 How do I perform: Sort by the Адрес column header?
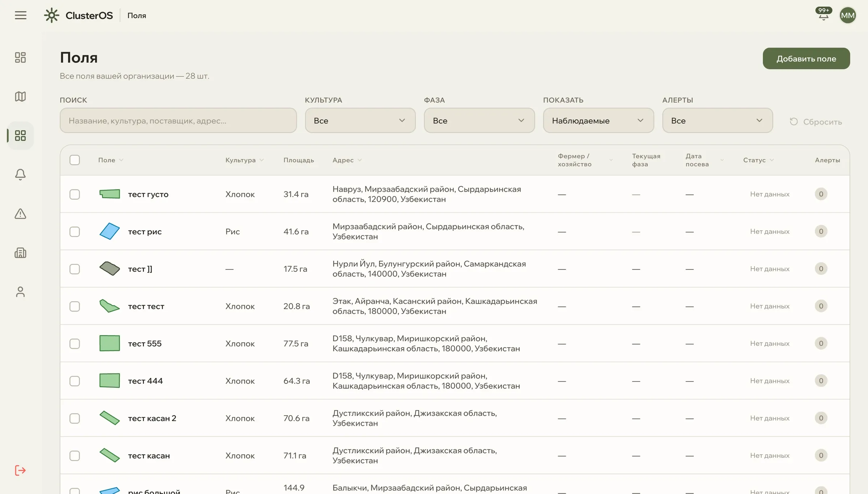(x=347, y=160)
